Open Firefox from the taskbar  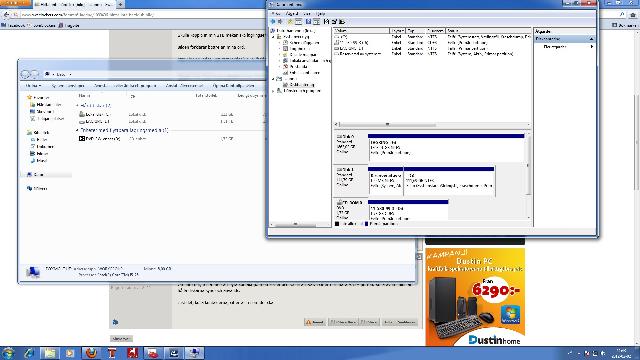pyautogui.click(x=91, y=353)
